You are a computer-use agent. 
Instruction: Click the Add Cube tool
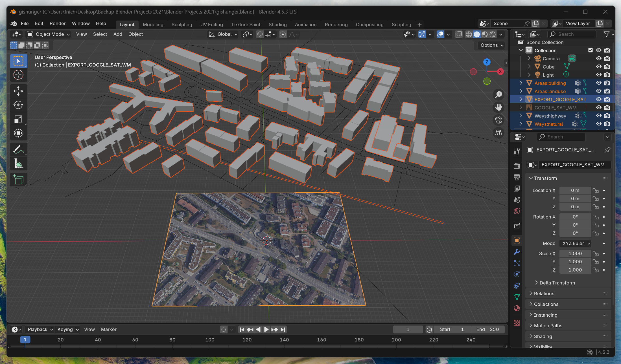pyautogui.click(x=18, y=180)
